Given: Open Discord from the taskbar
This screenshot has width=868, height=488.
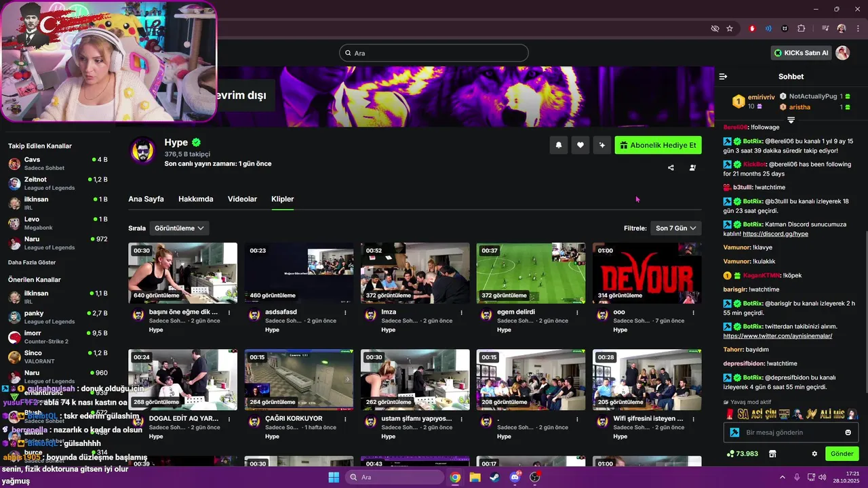Looking at the screenshot, I should tap(515, 477).
